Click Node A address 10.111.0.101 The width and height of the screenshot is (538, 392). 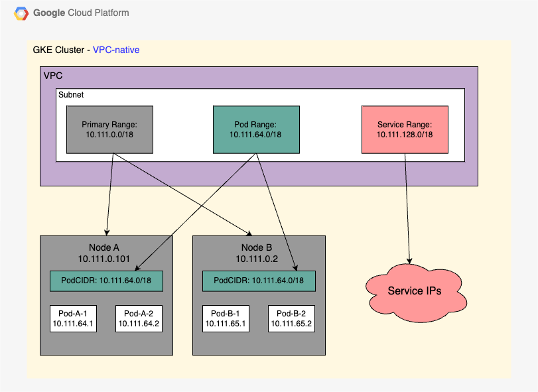pos(104,259)
